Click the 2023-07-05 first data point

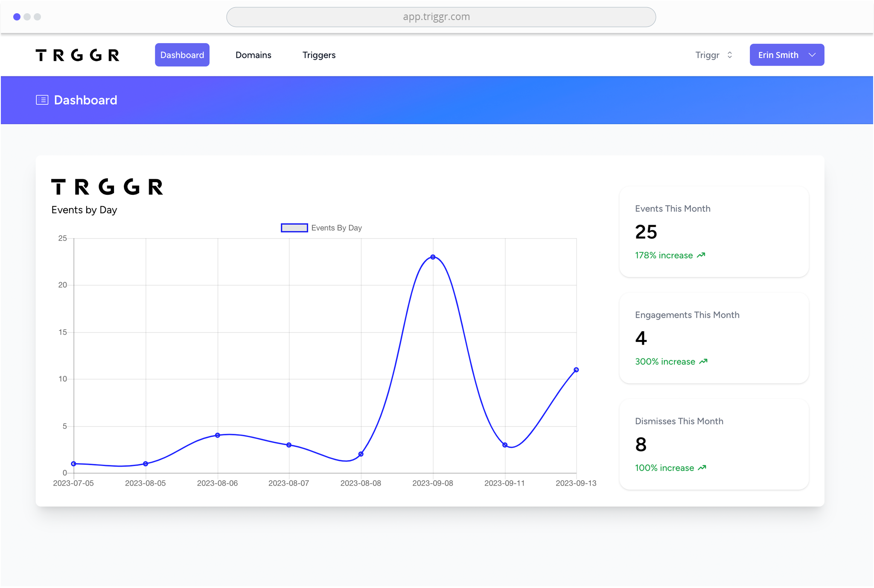73,463
